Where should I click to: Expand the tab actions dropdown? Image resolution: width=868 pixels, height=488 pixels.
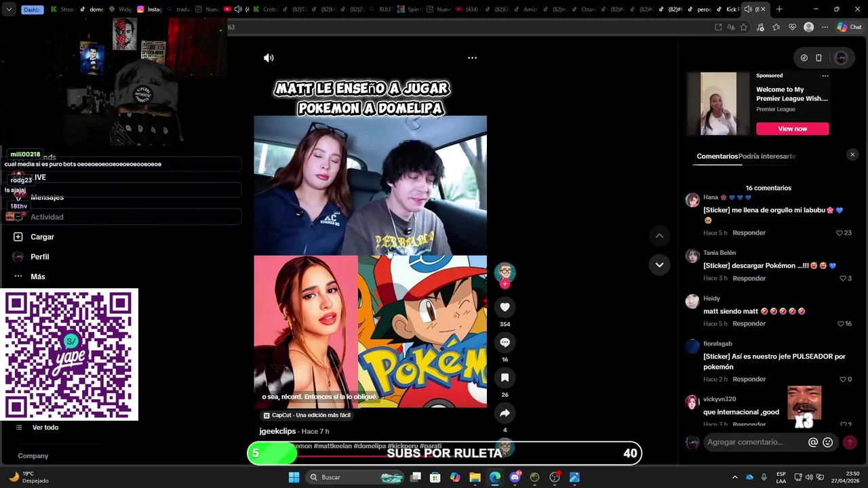pos(9,9)
